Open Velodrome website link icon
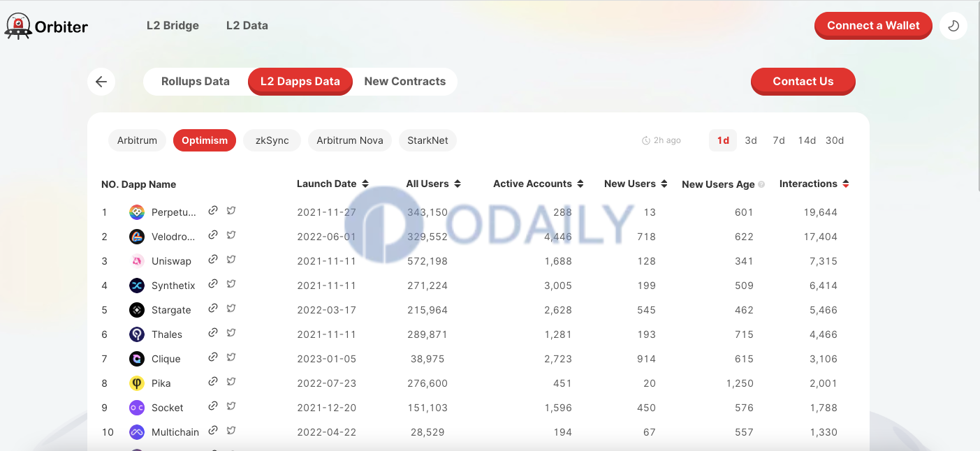The height and width of the screenshot is (451, 980). (213, 235)
